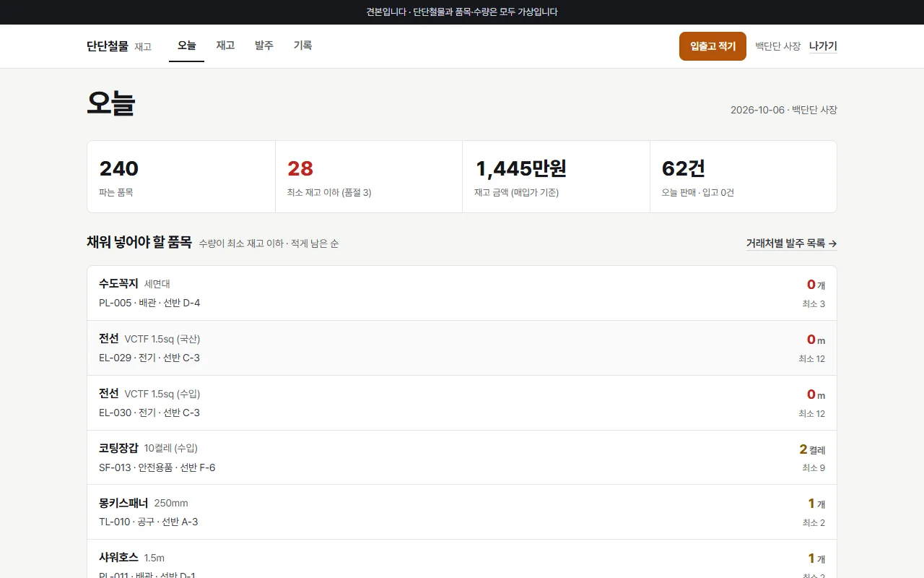924x578 pixels.
Task: Click the 240 파는 품목 stat card
Action: pyautogui.click(x=181, y=177)
